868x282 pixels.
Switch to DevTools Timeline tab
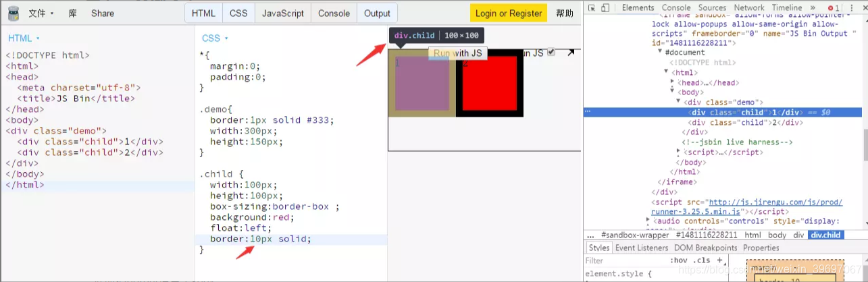(787, 7)
